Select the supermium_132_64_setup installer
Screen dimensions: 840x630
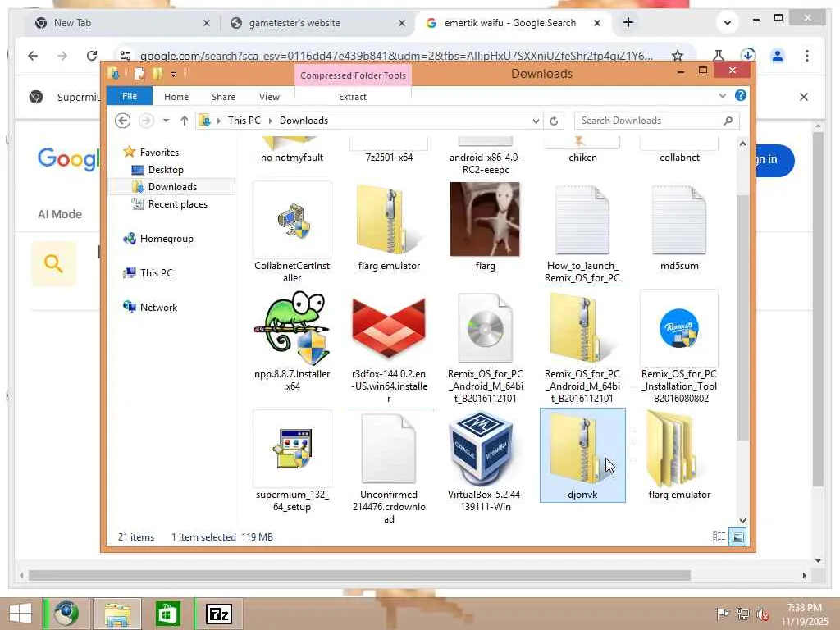pos(292,449)
